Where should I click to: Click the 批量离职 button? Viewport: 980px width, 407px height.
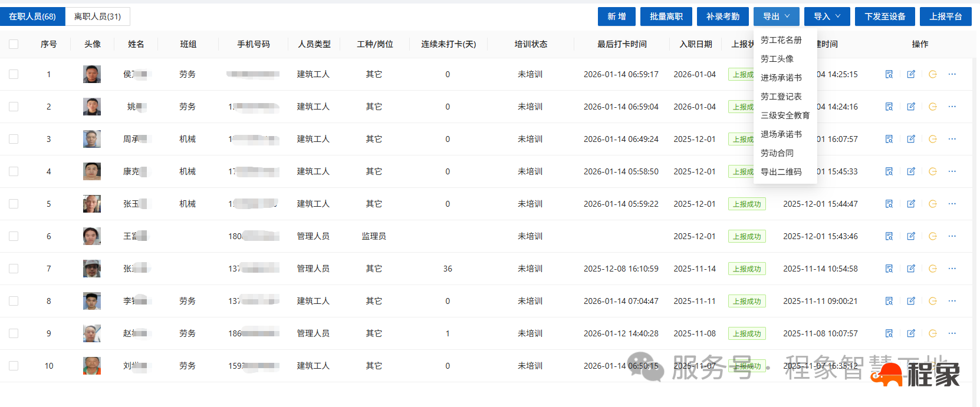tap(666, 16)
